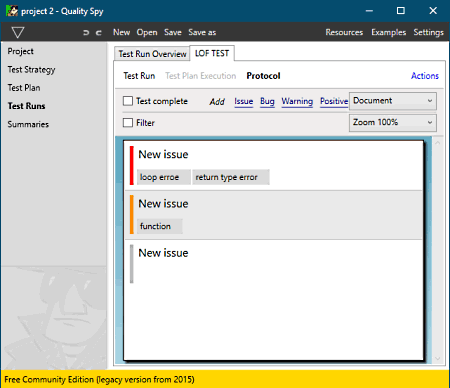Open the Test Run sub-tab
Viewport: 450px width, 388px height.
pos(139,76)
